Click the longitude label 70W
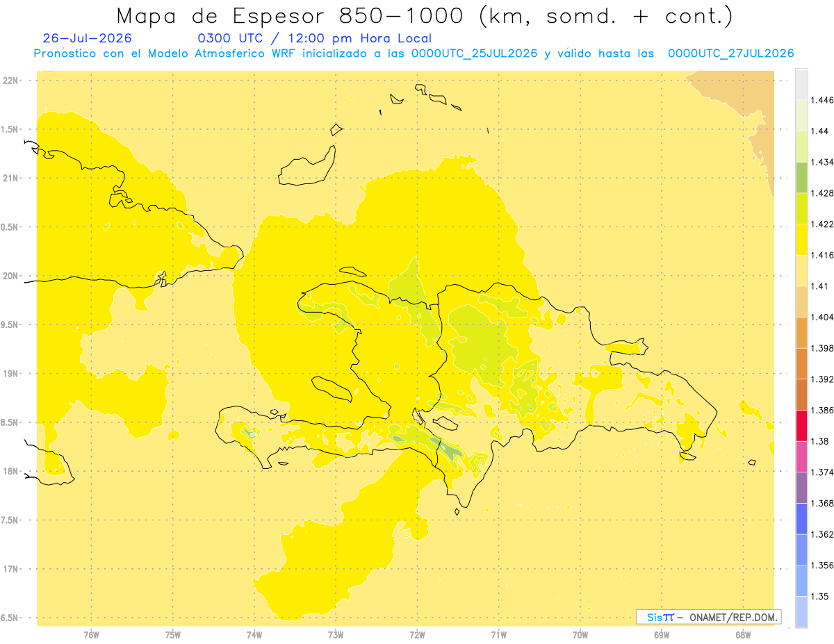The image size is (834, 644). point(580,635)
